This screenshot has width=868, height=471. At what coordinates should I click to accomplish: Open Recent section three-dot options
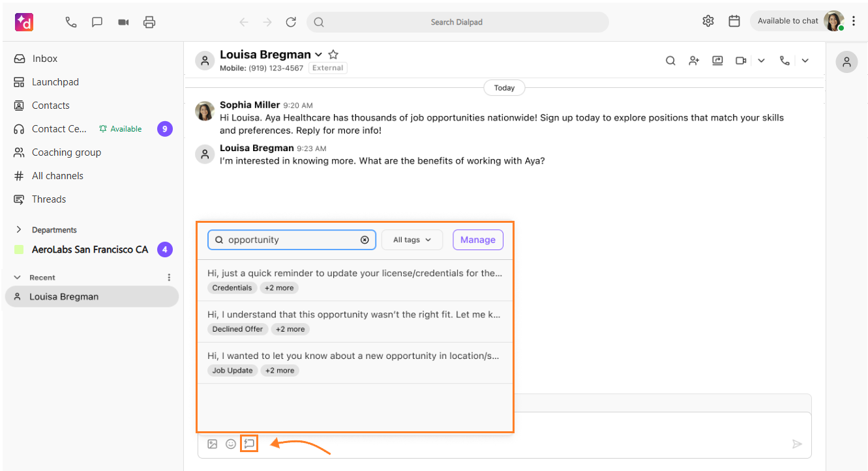pyautogui.click(x=169, y=278)
